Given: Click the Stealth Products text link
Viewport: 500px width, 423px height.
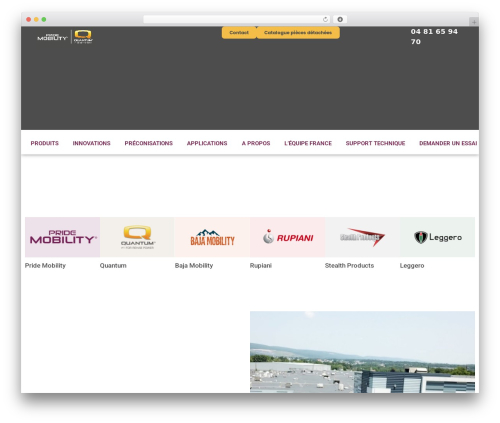Looking at the screenshot, I should 349,266.
